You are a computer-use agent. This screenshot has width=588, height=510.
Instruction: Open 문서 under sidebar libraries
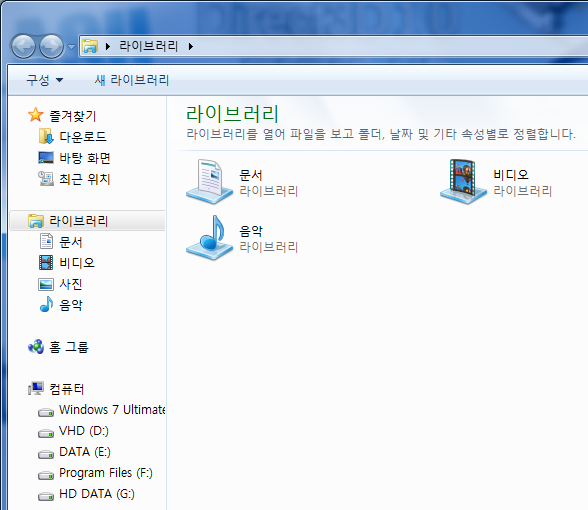pos(70,242)
